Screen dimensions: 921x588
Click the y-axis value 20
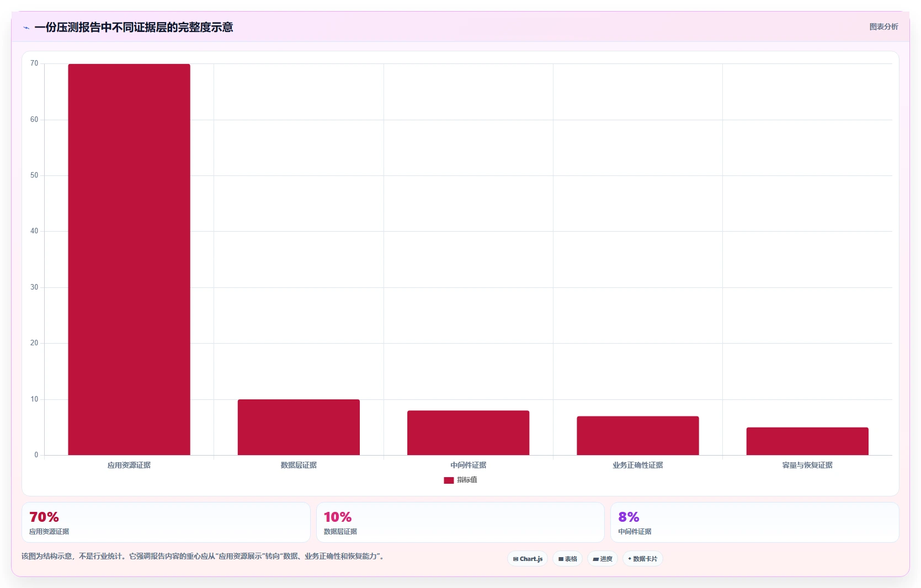[x=34, y=343]
